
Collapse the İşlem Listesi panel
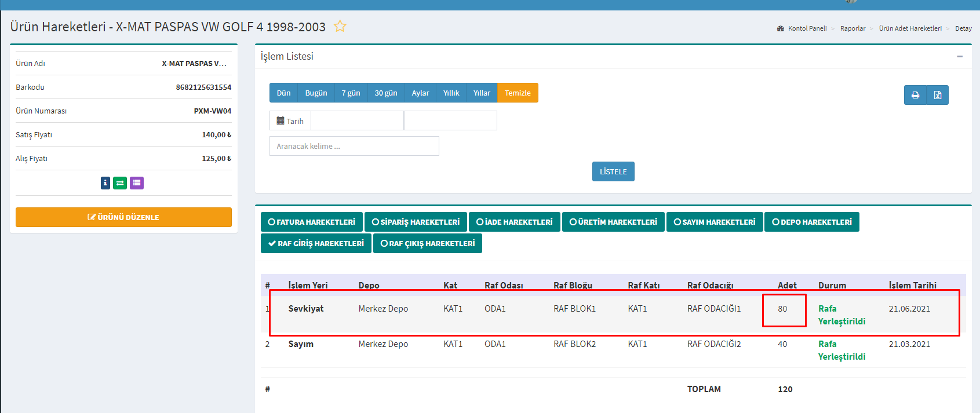click(x=960, y=56)
